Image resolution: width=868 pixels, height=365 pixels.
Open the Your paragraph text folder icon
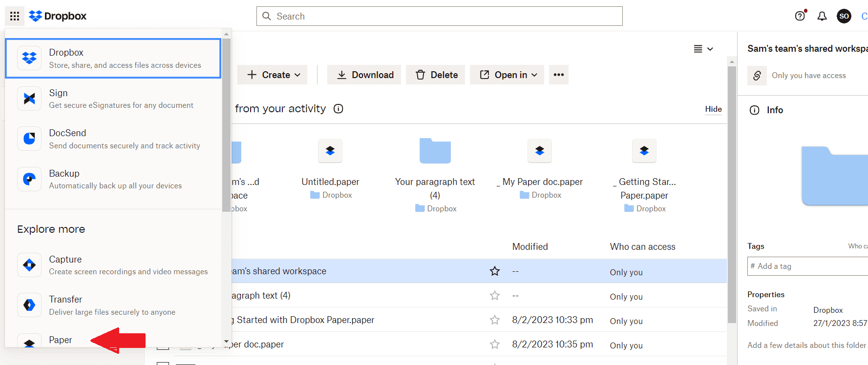tap(435, 151)
